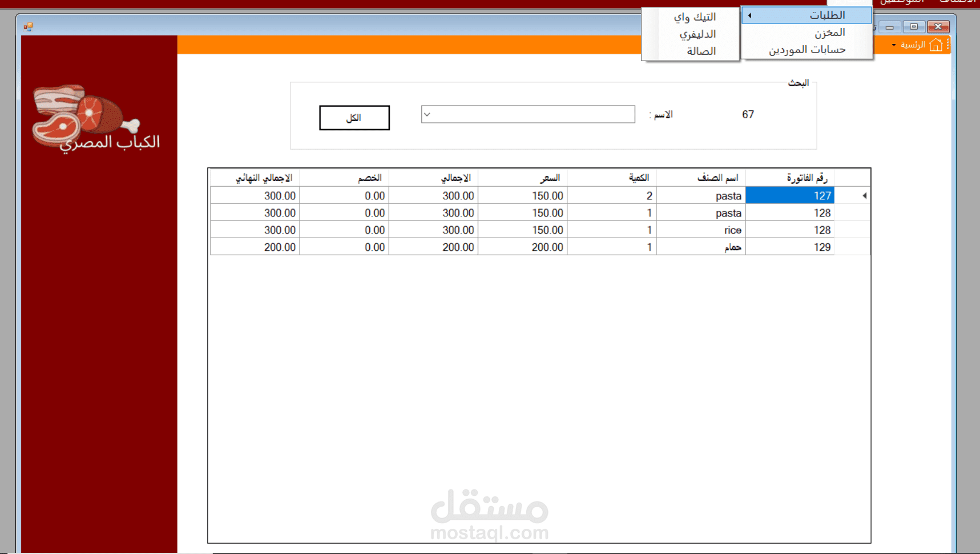
Task: Click the application window icon in title bar
Action: click(x=28, y=26)
